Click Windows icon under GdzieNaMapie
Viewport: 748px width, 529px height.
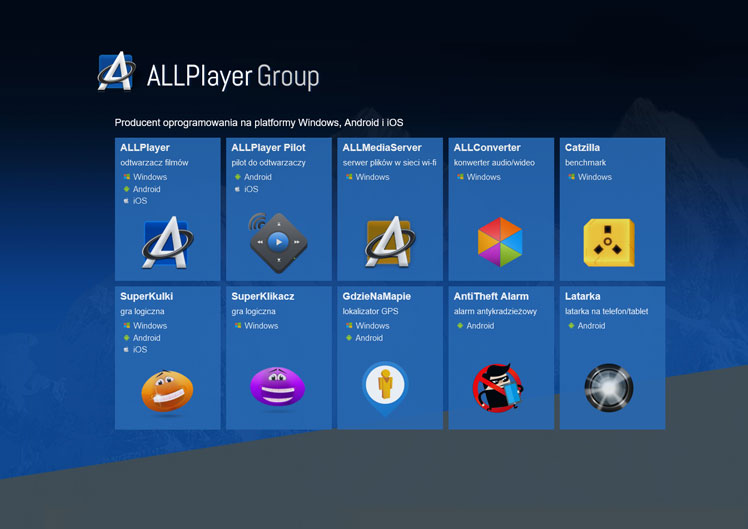coord(349,325)
